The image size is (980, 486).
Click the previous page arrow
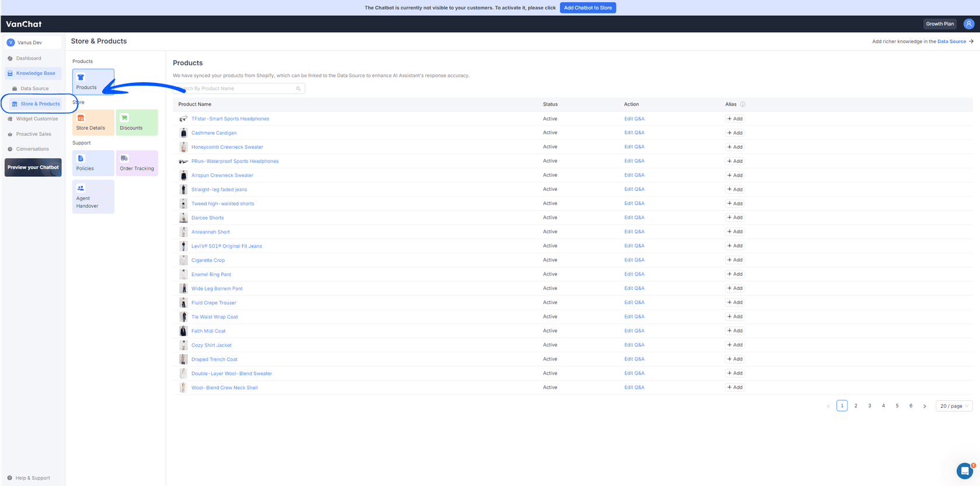[828, 406]
